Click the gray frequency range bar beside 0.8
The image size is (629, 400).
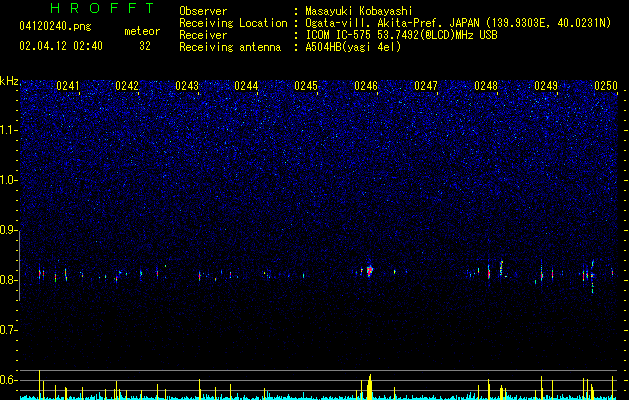(20, 267)
